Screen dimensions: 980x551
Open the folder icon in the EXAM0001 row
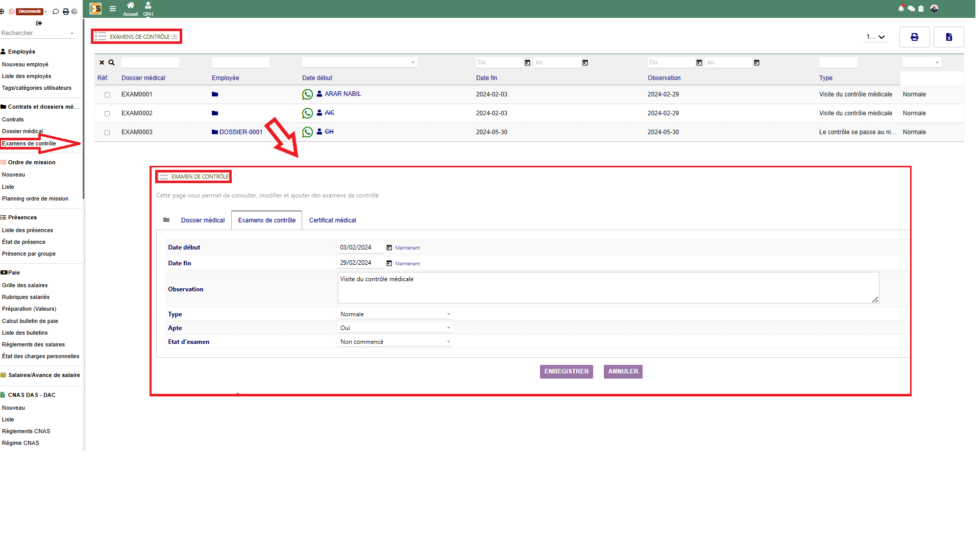click(215, 94)
